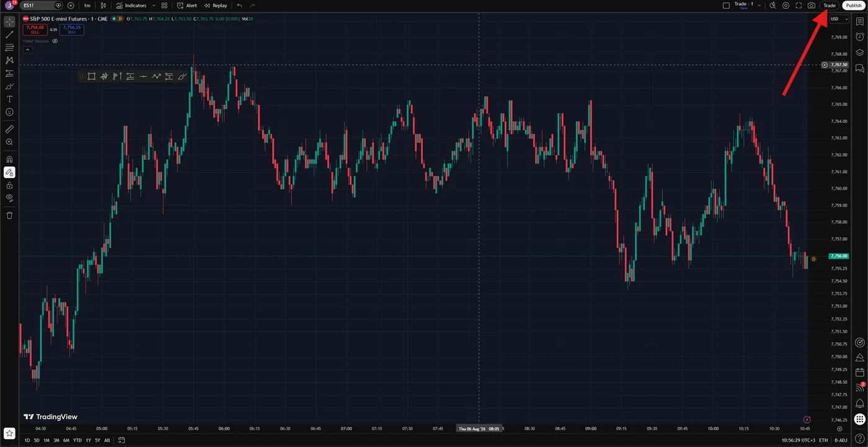Click the Trade - 1 layout name

pyautogui.click(x=744, y=4)
